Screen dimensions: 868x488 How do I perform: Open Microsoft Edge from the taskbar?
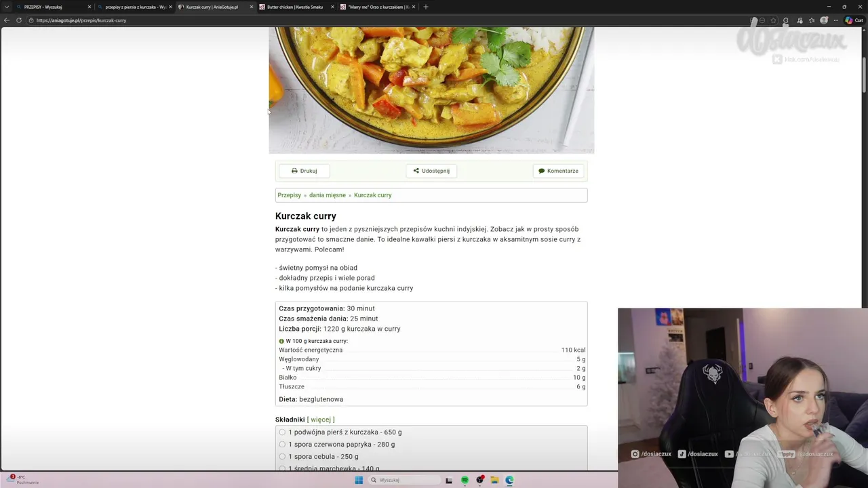pyautogui.click(x=509, y=480)
